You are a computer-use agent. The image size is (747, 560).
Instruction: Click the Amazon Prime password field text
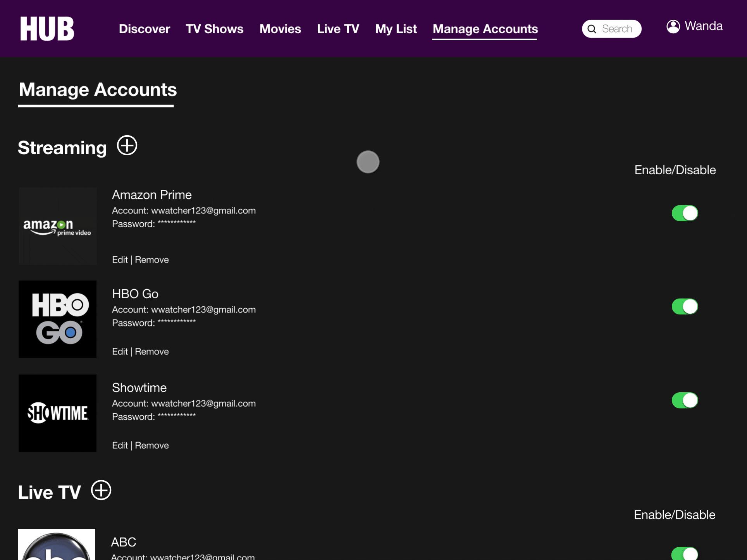[x=154, y=224]
